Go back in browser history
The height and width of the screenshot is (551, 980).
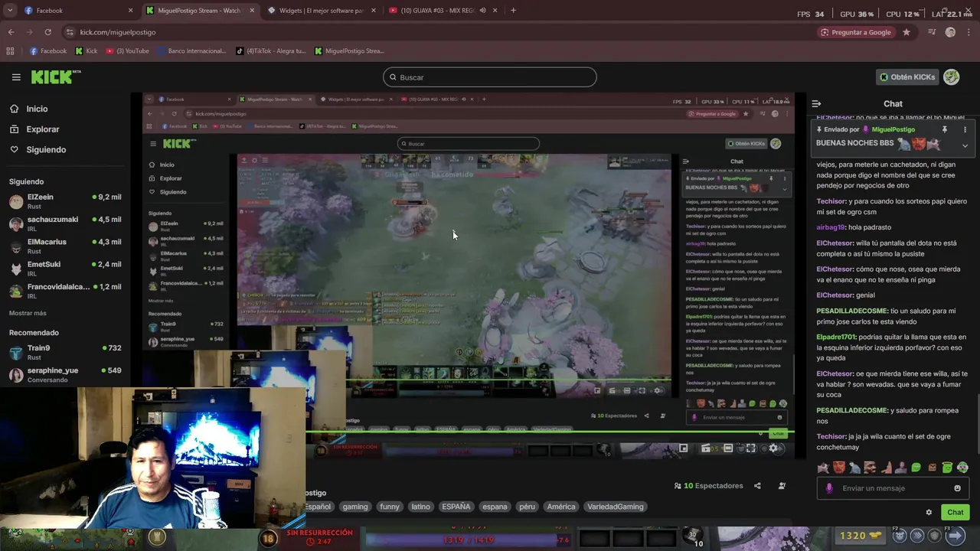(x=11, y=32)
